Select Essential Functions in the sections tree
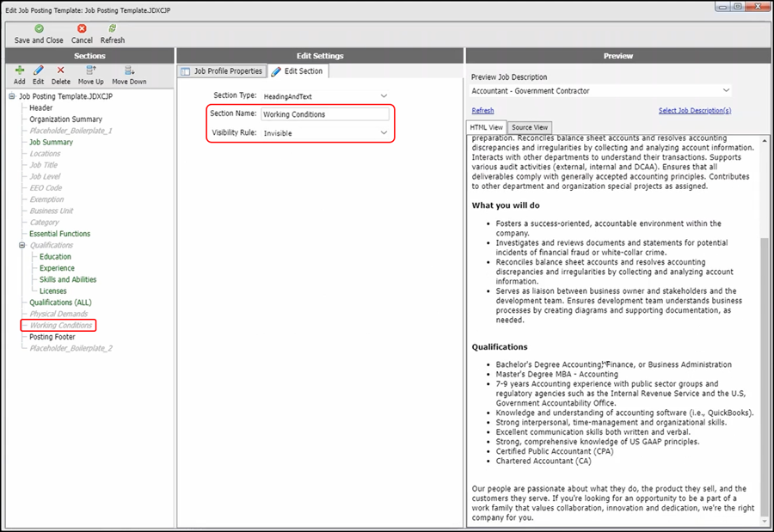774x532 pixels. click(59, 234)
